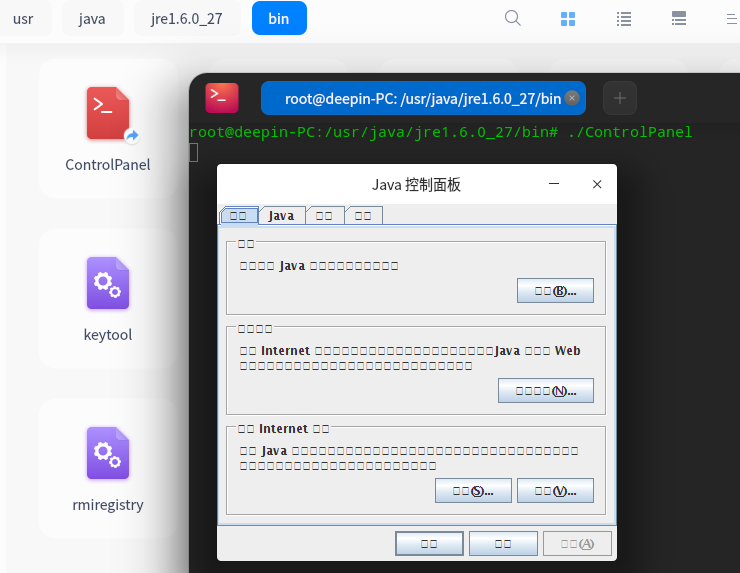Click the (B)... button in first section
This screenshot has height=573, width=740.
pyautogui.click(x=555, y=291)
